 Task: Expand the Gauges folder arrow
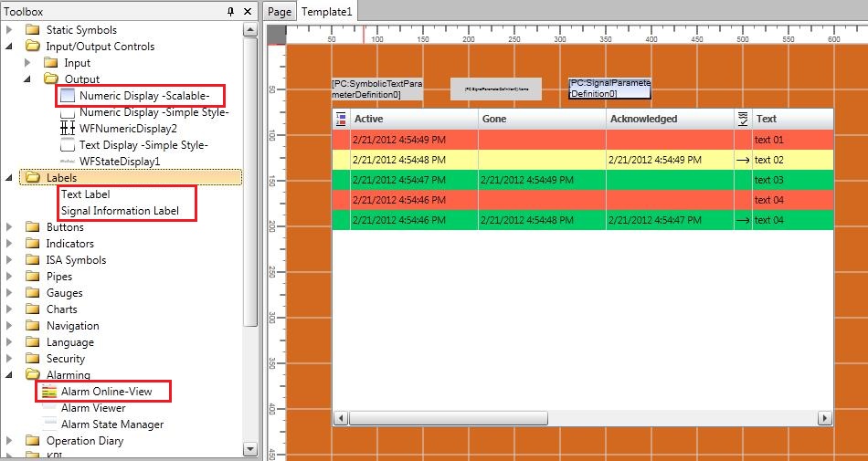(x=10, y=293)
